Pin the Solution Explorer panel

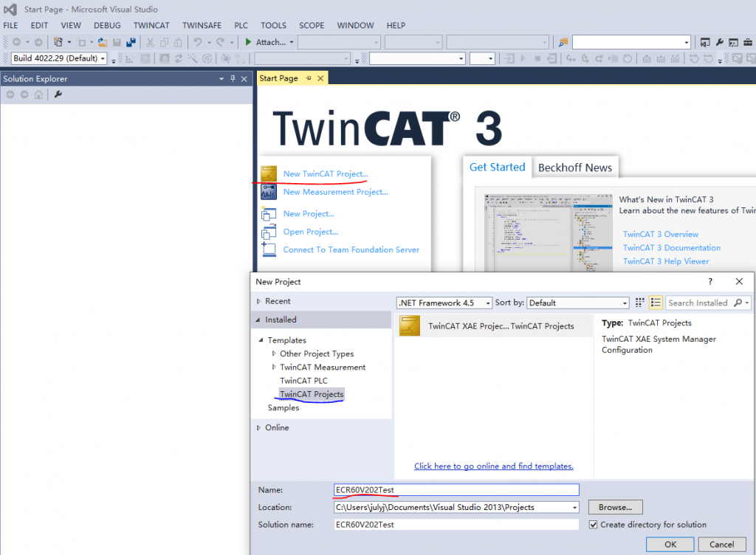click(233, 78)
